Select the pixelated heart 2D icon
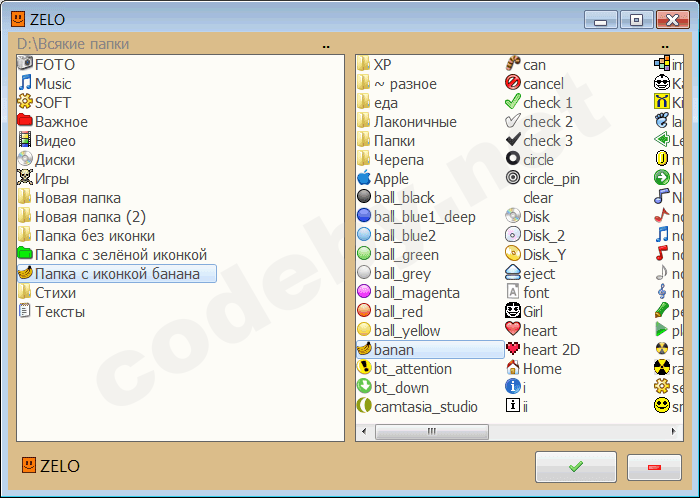Viewport: 700px width, 498px height. pyautogui.click(x=513, y=349)
